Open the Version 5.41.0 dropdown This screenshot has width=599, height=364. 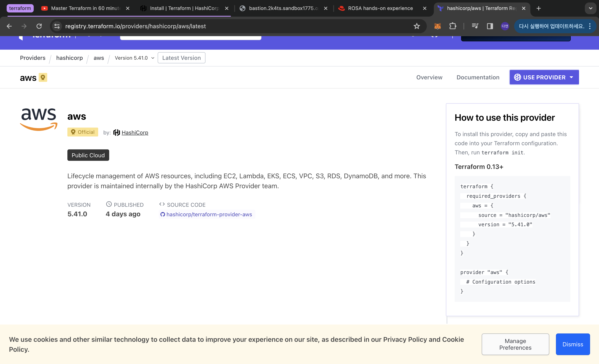(x=134, y=58)
